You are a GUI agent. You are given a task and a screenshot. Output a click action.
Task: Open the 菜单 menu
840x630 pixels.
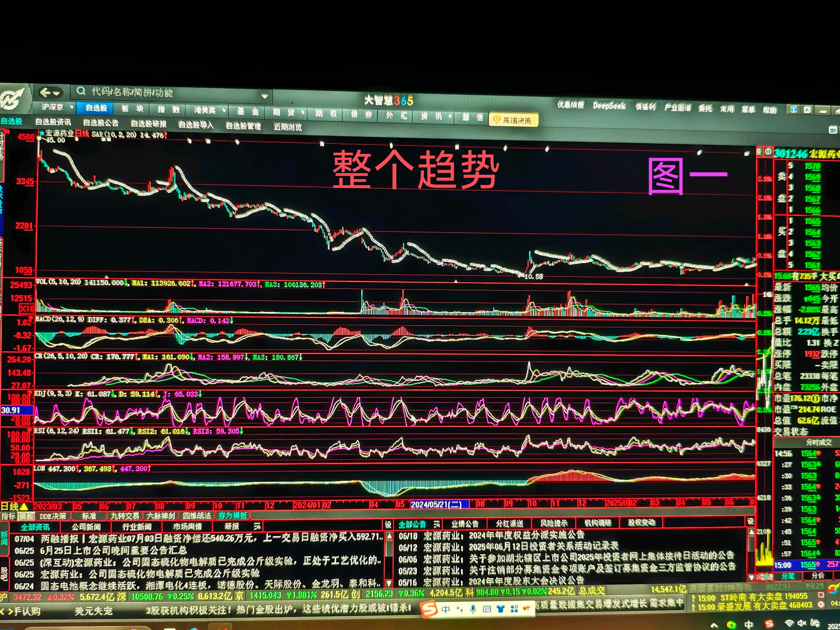pos(748,110)
